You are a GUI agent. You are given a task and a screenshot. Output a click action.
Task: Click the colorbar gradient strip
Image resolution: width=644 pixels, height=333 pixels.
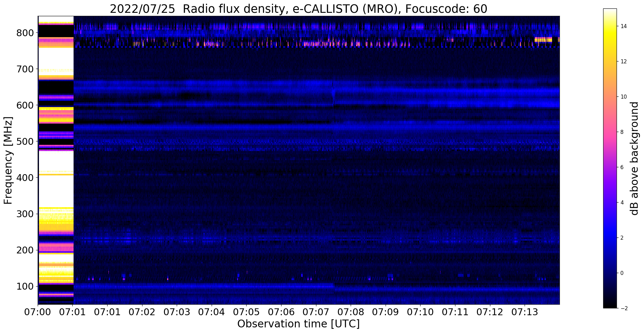coord(610,159)
